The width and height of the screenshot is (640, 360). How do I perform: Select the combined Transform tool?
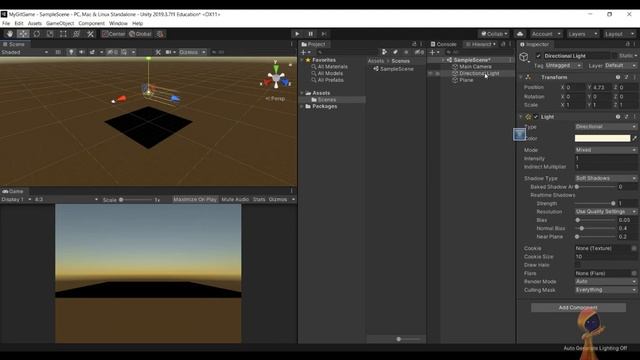pos(76,34)
